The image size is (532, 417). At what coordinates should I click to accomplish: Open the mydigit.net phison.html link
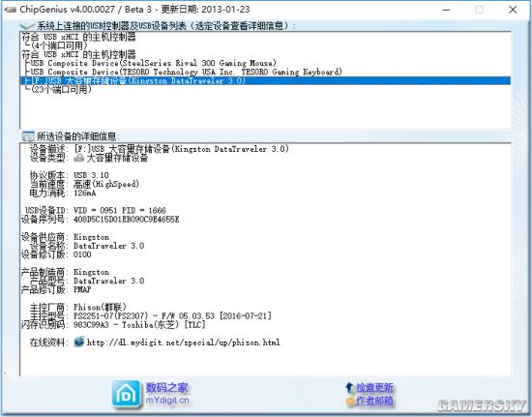tap(184, 342)
